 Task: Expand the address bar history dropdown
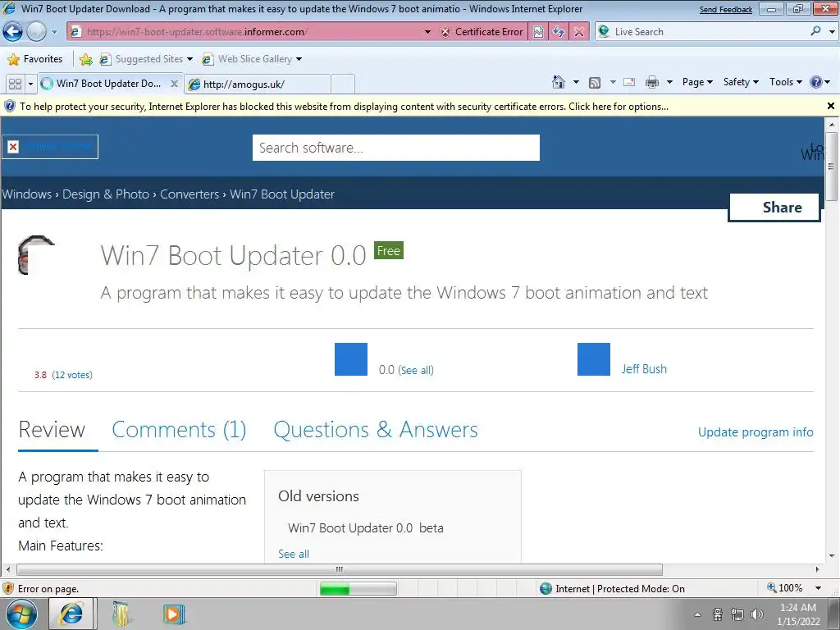(x=427, y=32)
